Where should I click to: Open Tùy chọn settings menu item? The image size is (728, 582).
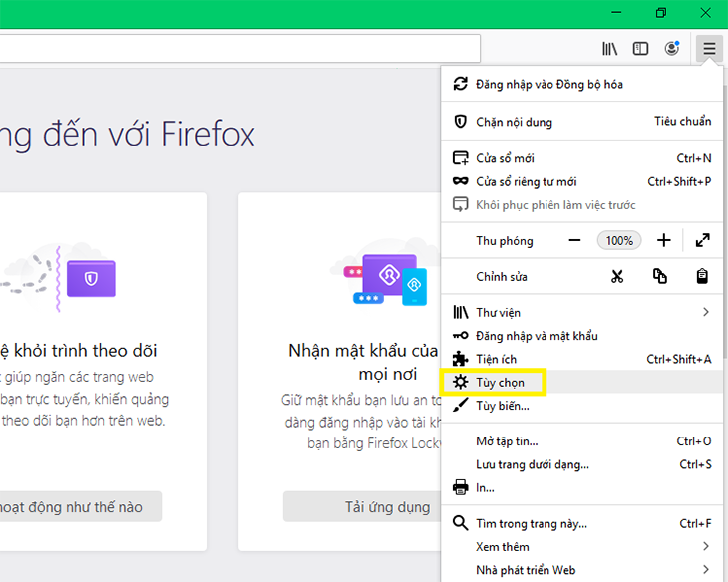click(x=501, y=382)
